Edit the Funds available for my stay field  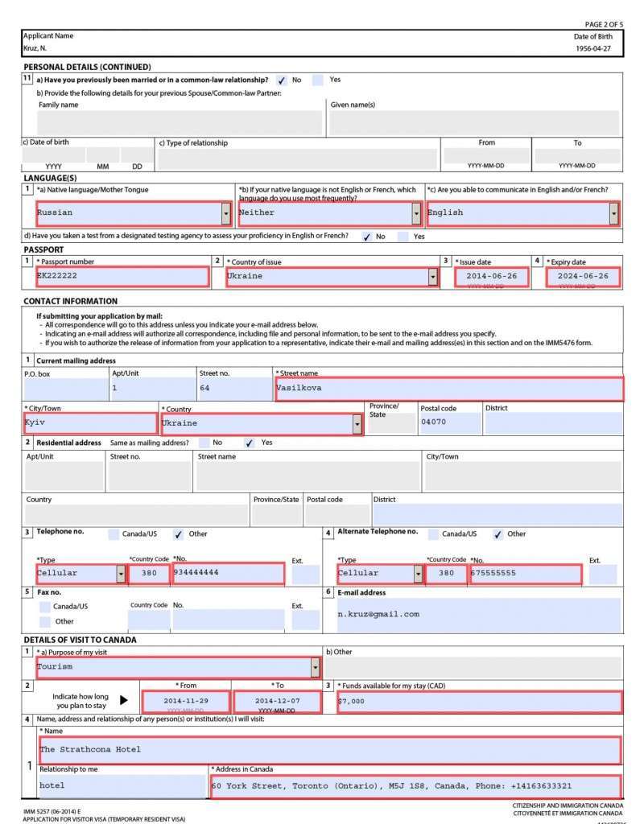[479, 702]
